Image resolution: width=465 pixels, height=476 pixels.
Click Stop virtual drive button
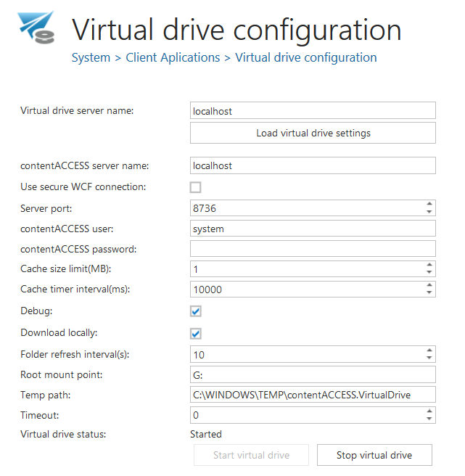tap(374, 455)
